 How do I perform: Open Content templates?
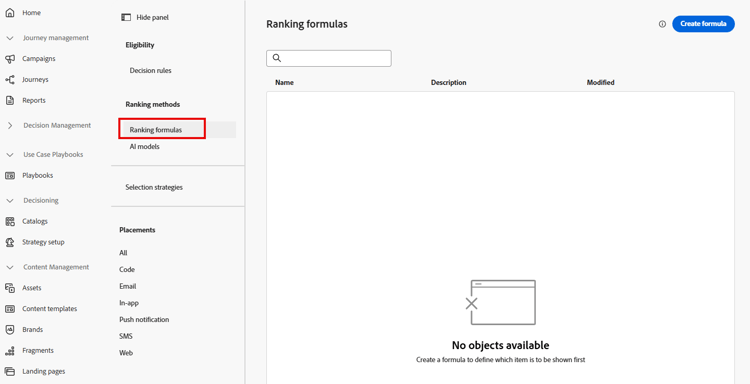tap(50, 309)
